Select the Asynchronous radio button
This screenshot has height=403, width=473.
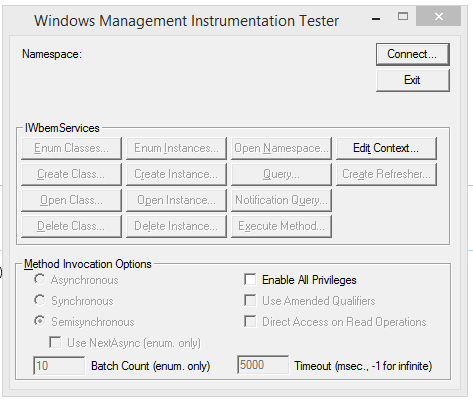tap(40, 279)
